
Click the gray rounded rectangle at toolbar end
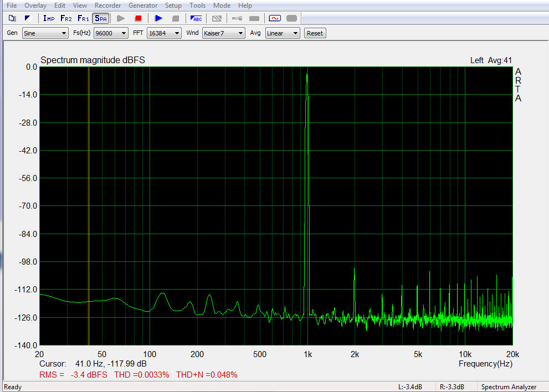tap(291, 18)
